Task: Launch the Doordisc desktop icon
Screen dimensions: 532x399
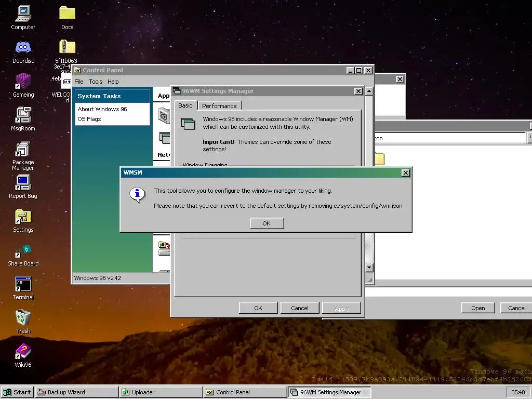Action: point(23,47)
